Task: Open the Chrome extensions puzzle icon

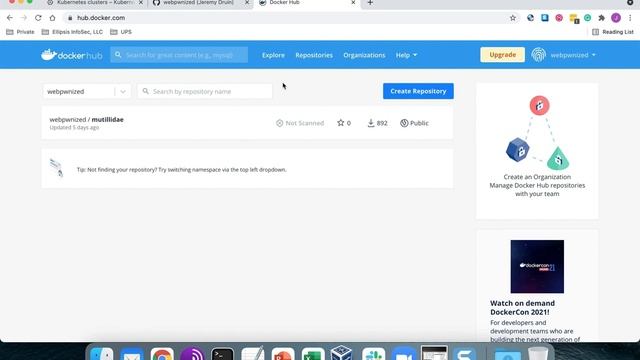Action: click(602, 18)
